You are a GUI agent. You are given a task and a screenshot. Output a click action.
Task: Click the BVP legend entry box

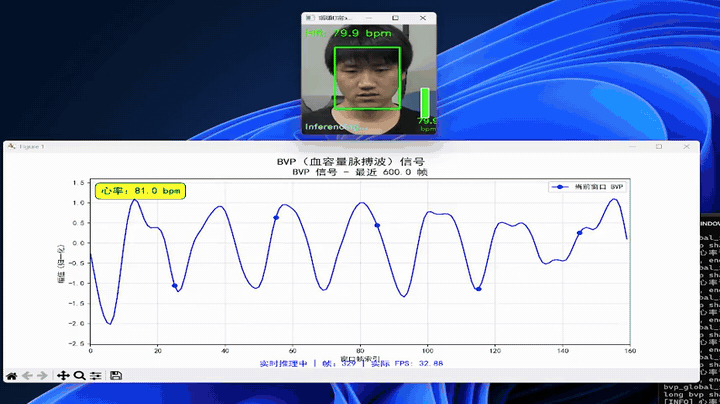coord(589,187)
